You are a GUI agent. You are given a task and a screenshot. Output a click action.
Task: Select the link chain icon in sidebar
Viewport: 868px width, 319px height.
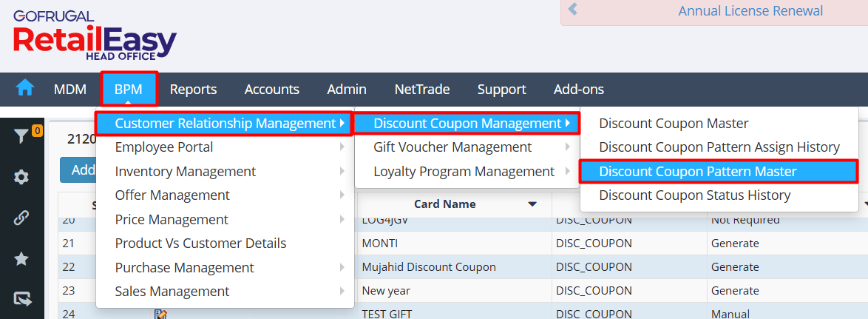[21, 218]
